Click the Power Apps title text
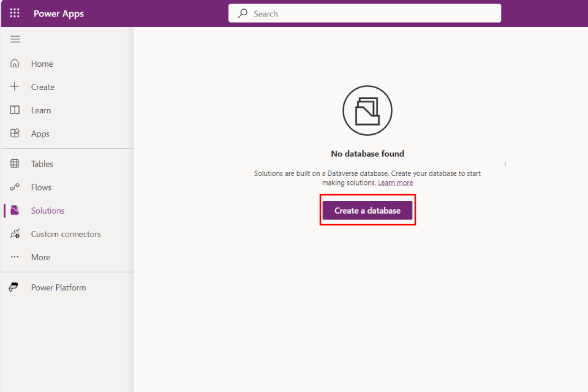588x392 pixels. [59, 13]
